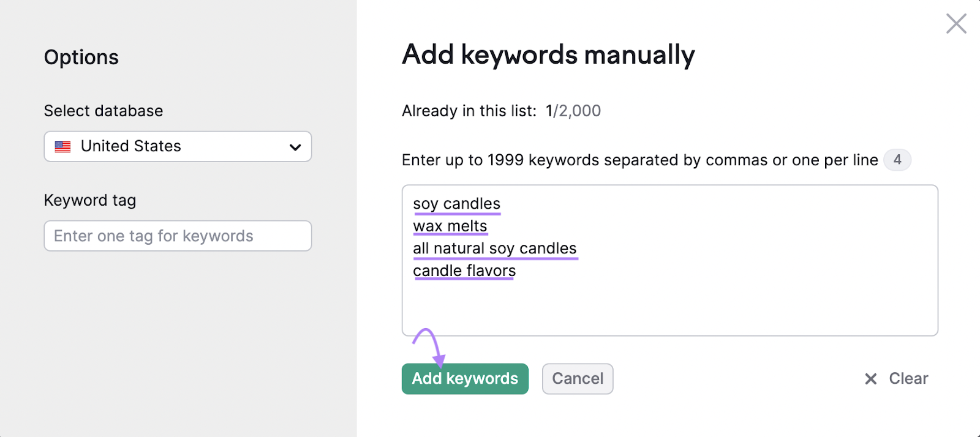Click the 'Keyword tag' label
Viewport: 980px width, 437px height.
(x=90, y=200)
